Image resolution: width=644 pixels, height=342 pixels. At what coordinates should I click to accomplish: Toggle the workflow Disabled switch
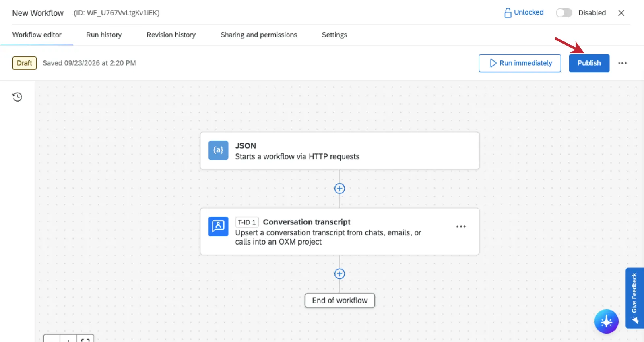(x=564, y=13)
